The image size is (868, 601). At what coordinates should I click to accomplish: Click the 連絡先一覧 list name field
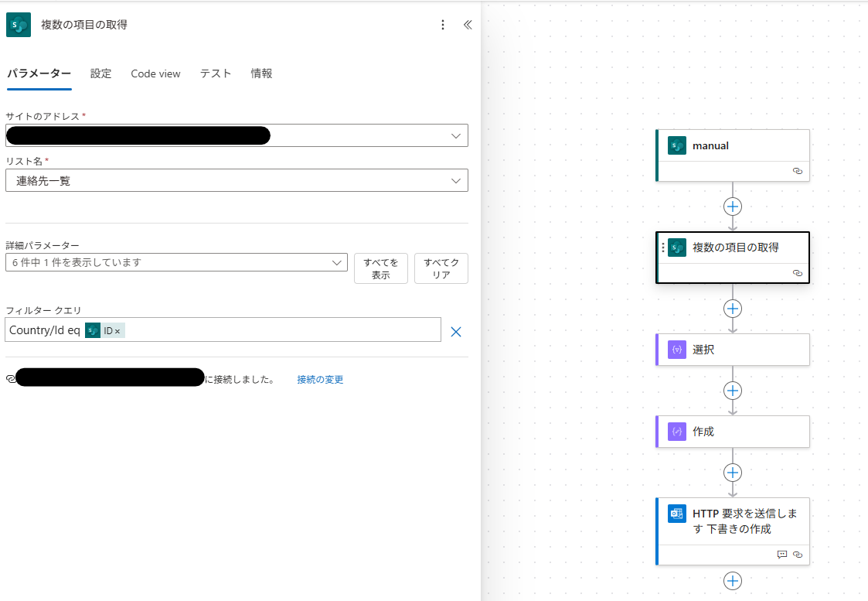(237, 180)
